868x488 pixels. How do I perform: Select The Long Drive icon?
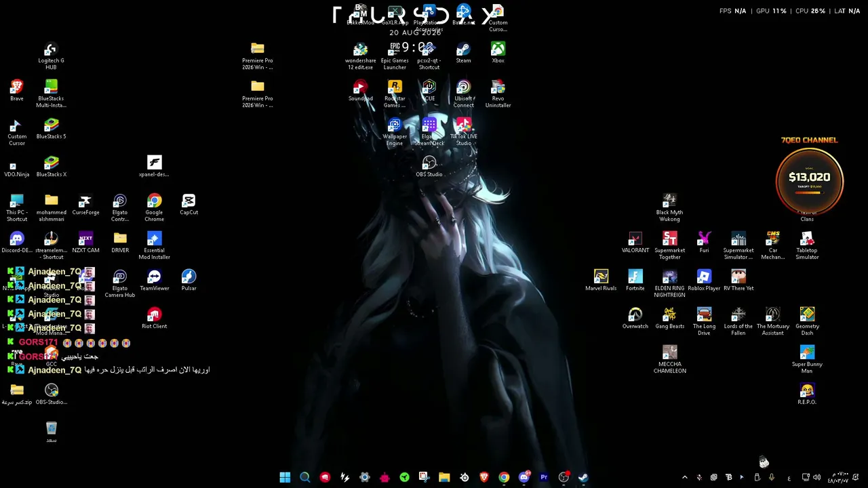click(704, 322)
